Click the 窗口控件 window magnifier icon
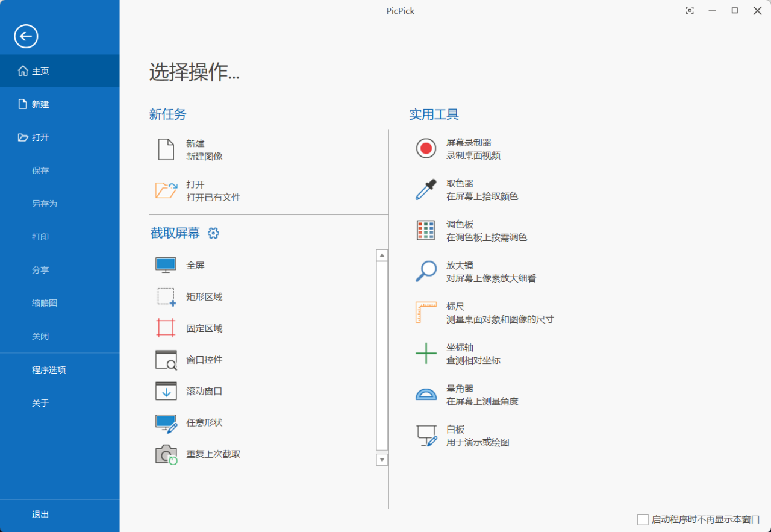 [x=166, y=360]
